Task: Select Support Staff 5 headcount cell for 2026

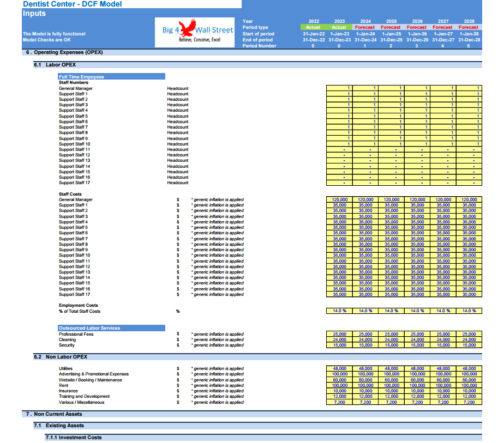Action: tap(417, 116)
